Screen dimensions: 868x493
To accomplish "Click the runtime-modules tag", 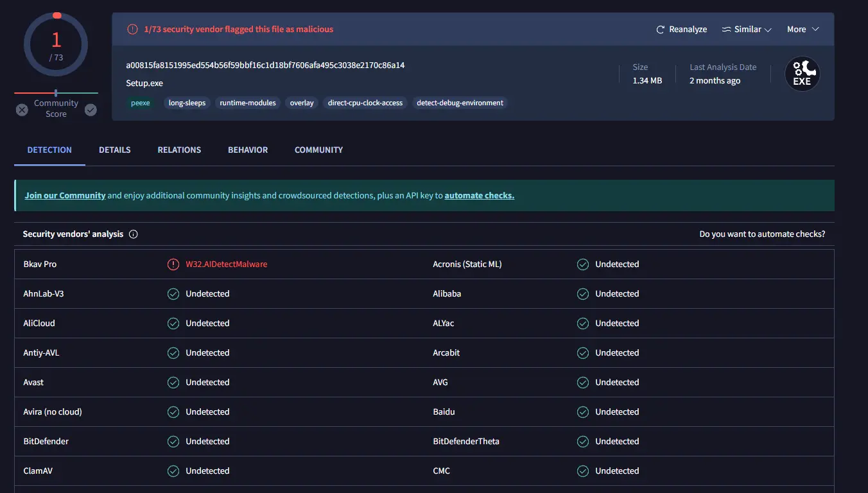I will pyautogui.click(x=248, y=103).
